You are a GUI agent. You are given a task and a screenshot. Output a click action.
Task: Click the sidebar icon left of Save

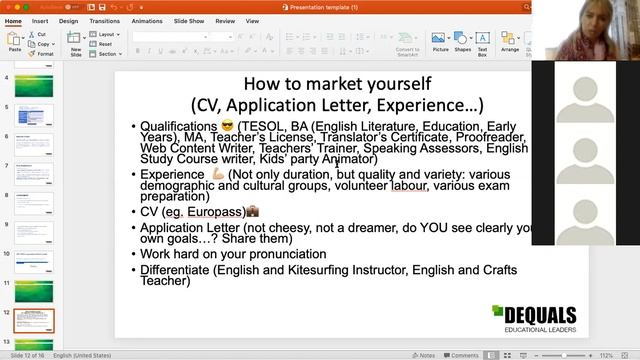click(x=91, y=7)
